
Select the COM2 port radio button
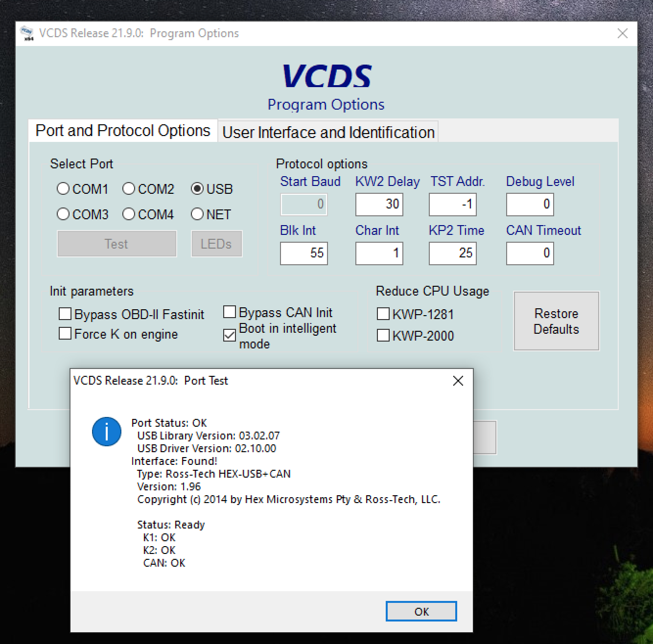[129, 188]
